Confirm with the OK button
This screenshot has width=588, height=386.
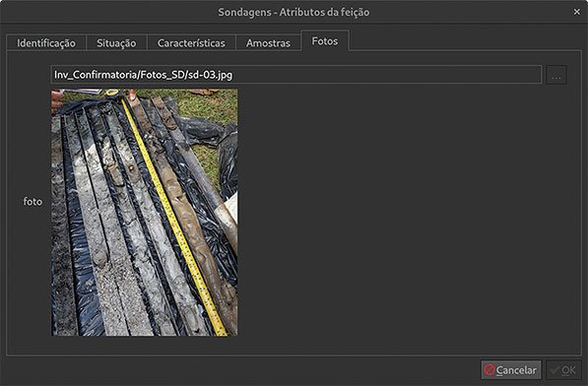pyautogui.click(x=563, y=370)
